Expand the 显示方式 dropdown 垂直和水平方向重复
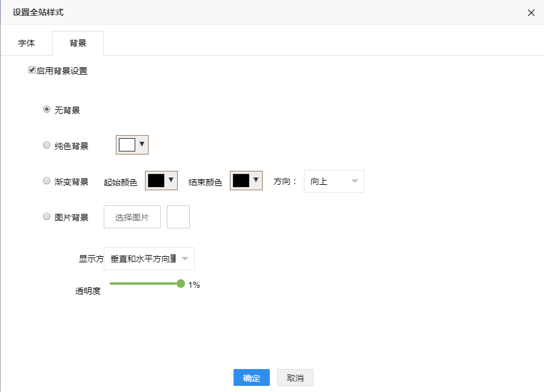Viewport: 544px width, 392px height. (149, 259)
